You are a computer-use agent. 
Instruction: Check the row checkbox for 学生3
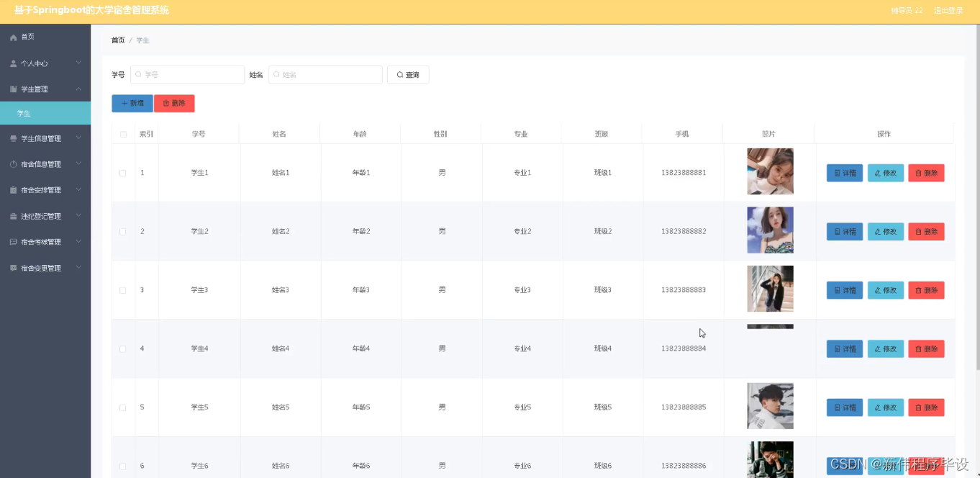click(122, 289)
